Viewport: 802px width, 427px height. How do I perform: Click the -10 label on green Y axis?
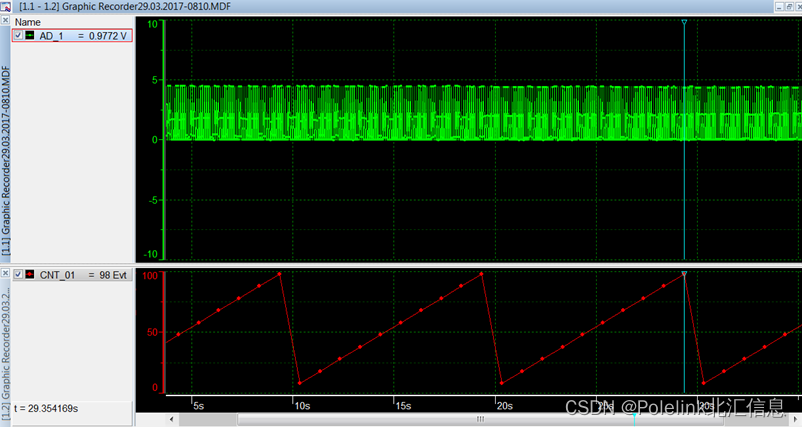click(x=151, y=254)
